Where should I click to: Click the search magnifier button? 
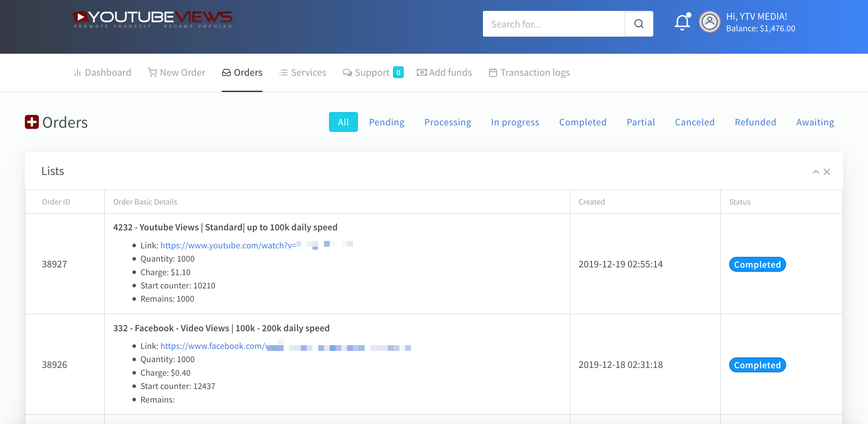point(638,24)
